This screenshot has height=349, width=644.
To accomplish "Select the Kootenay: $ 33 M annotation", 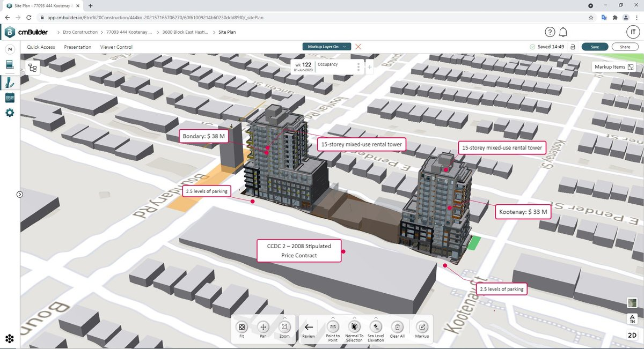I will (524, 212).
